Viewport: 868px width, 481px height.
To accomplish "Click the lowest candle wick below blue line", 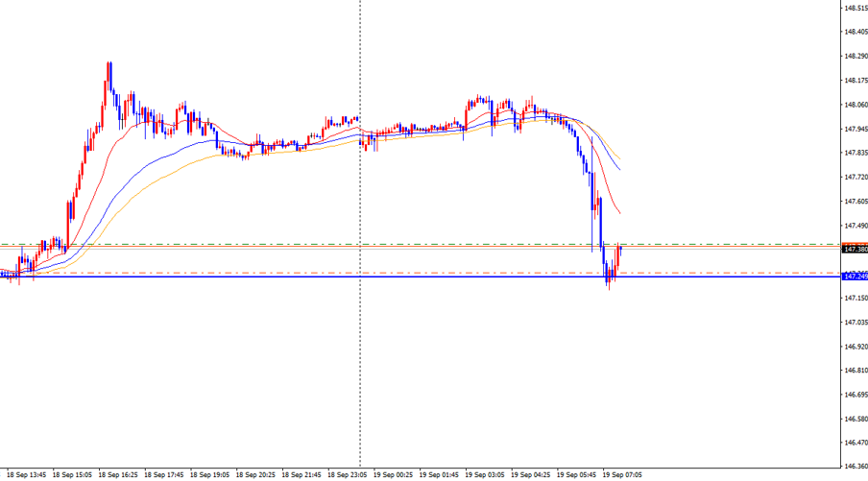I will pos(609,287).
